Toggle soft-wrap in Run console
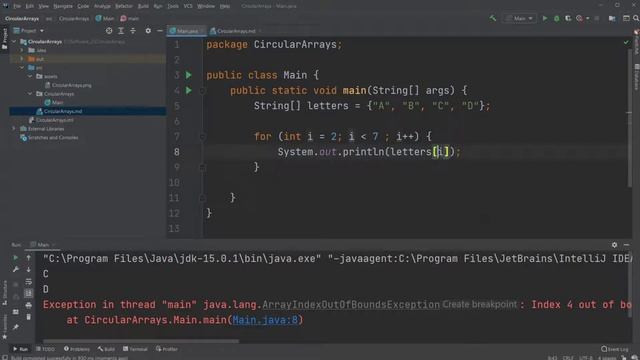Viewport: 640px width, 360px height. tap(28, 281)
